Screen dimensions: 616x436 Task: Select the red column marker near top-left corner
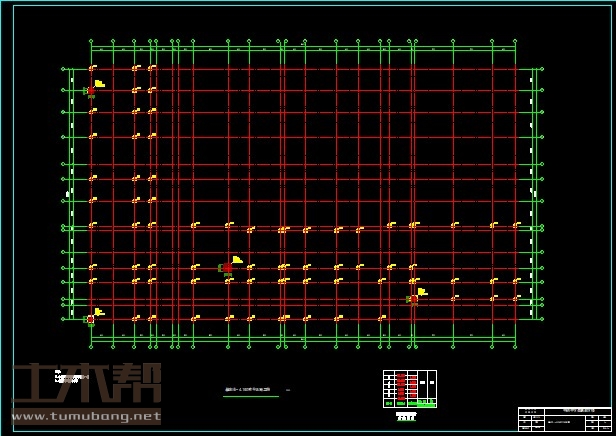pyautogui.click(x=91, y=91)
